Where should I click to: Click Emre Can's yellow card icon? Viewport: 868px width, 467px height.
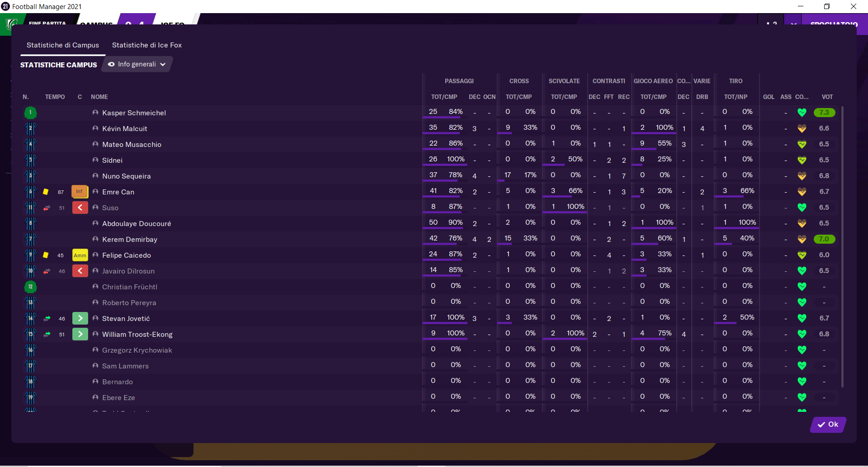point(46,192)
